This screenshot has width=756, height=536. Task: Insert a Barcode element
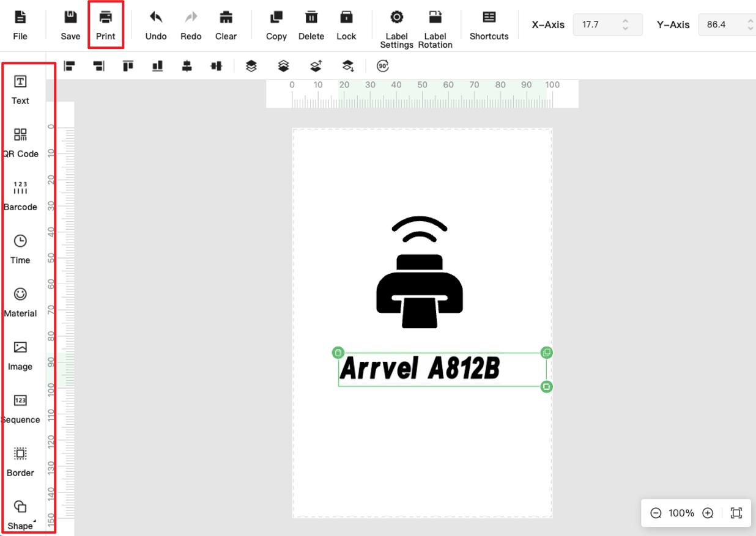point(20,196)
